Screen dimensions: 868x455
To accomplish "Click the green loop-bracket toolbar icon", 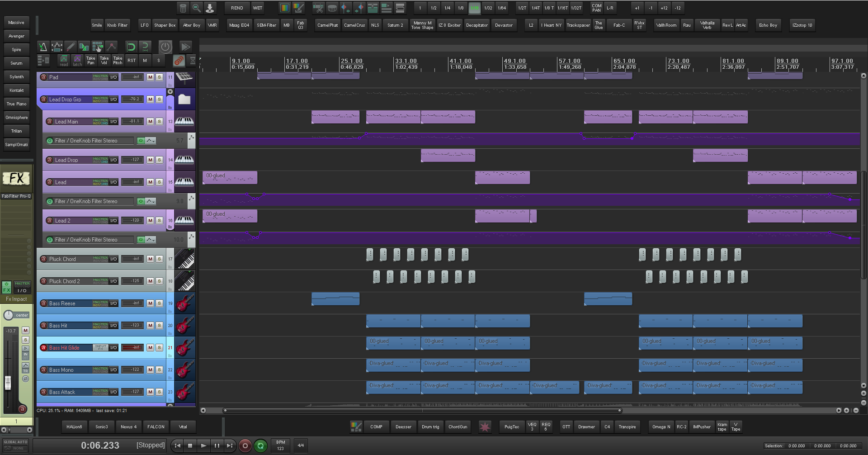I will point(131,47).
